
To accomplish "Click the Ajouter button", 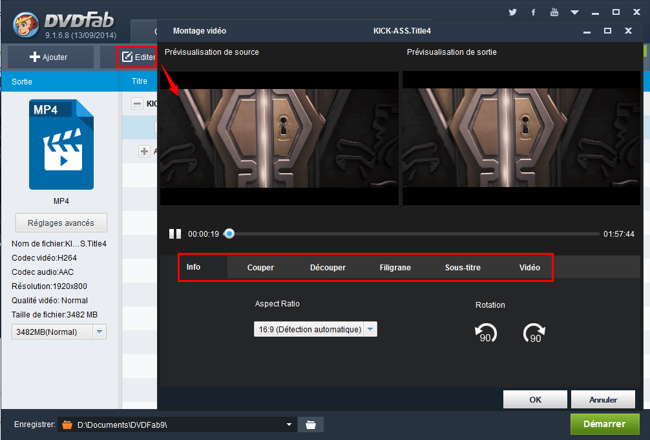I will coord(49,57).
